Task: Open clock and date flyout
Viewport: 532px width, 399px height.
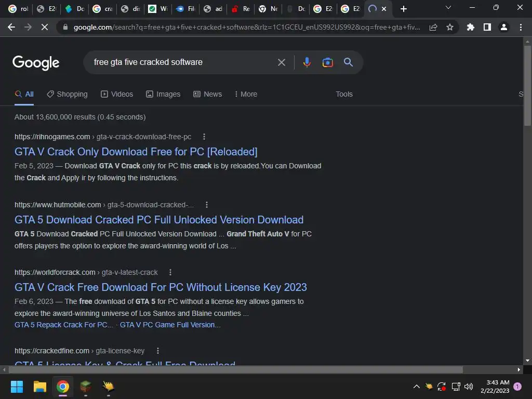Action: click(495, 387)
